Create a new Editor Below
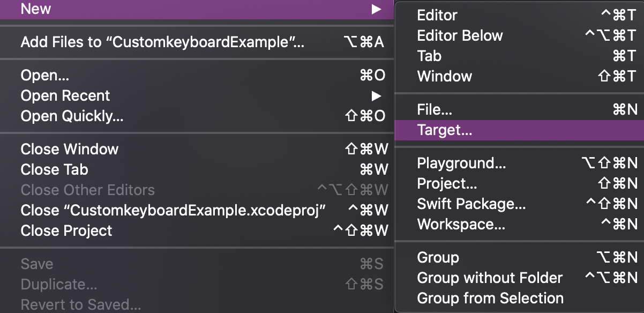 pos(460,35)
